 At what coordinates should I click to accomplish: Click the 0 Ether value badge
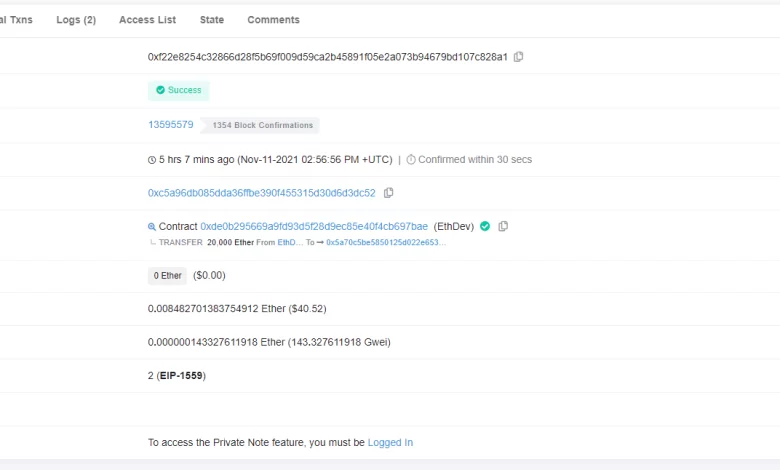pyautogui.click(x=167, y=276)
